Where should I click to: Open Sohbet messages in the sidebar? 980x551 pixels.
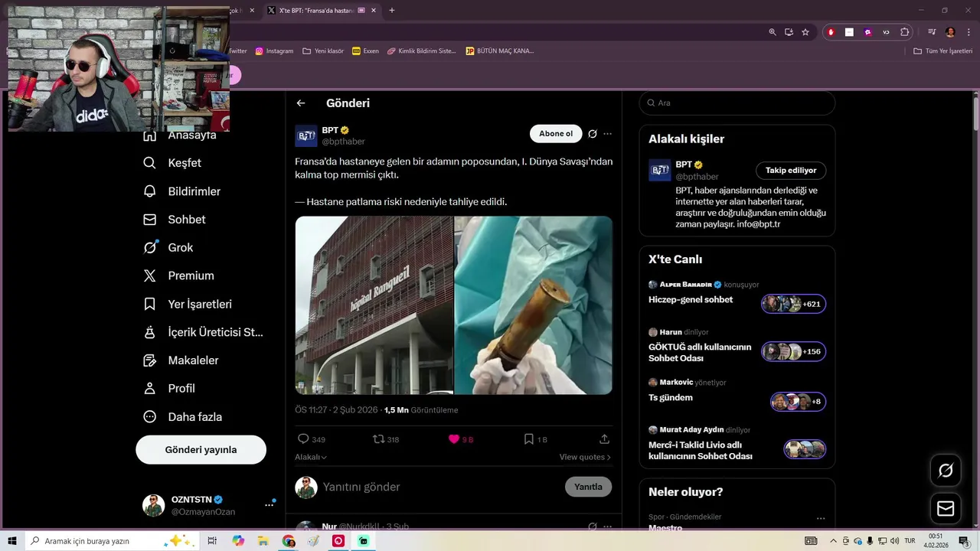point(175,220)
